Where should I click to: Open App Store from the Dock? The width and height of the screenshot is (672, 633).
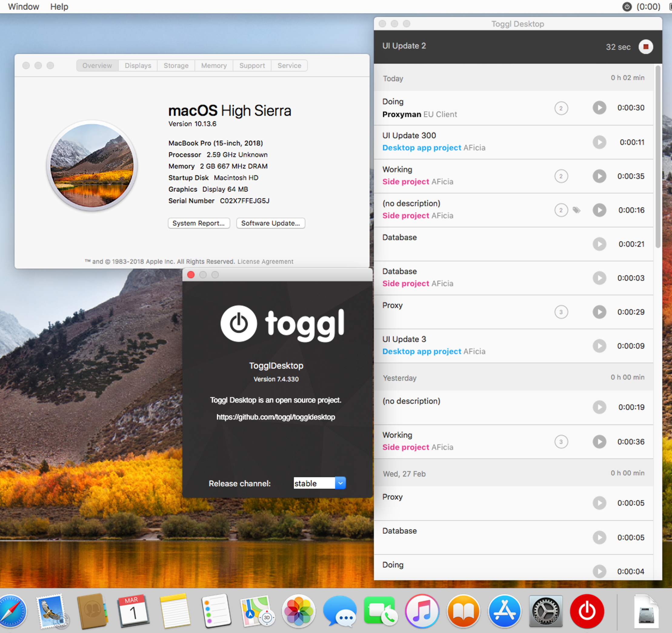[504, 612]
